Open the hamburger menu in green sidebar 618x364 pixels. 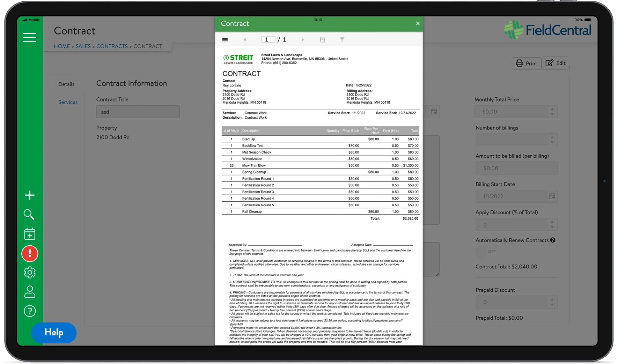tap(30, 37)
